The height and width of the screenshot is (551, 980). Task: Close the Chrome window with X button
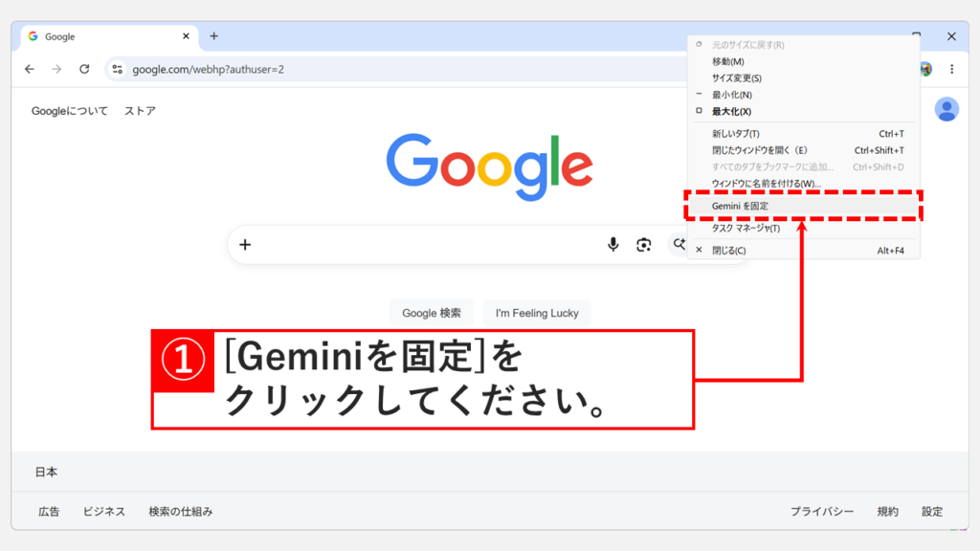[x=951, y=36]
